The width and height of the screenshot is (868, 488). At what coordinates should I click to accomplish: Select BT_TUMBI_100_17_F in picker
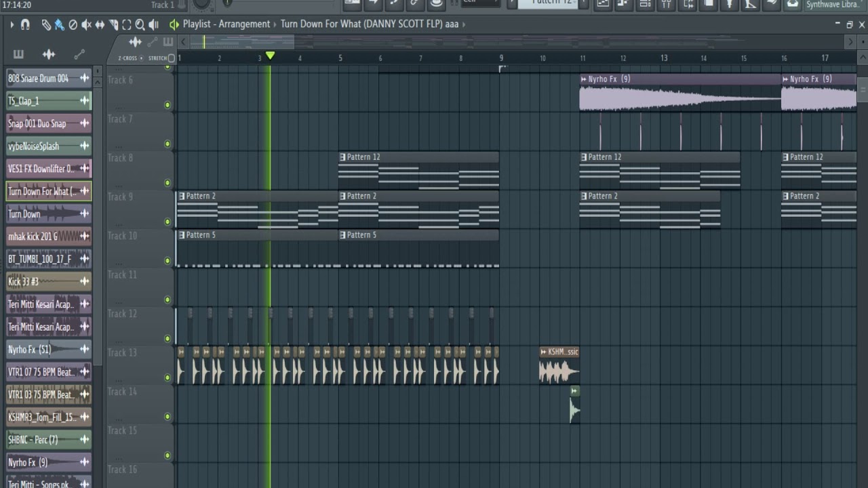coord(49,259)
